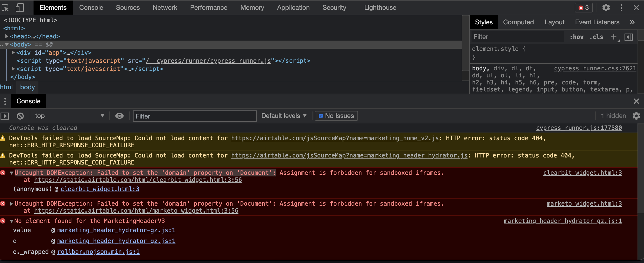Click the red error badge showing 3

coord(583,8)
